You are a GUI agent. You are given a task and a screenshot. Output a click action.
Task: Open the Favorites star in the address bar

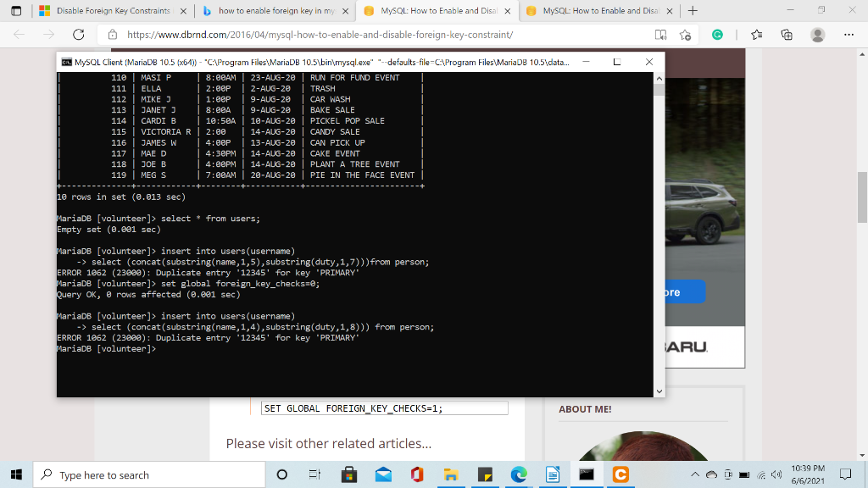pos(684,36)
